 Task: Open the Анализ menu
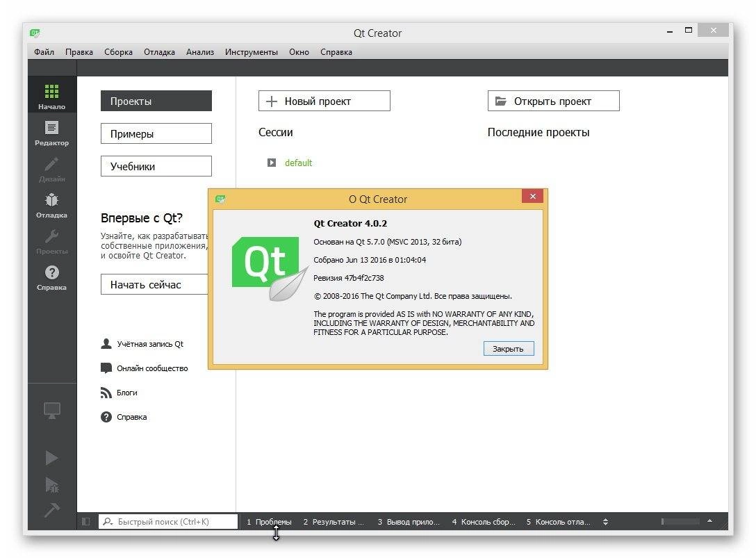[200, 52]
